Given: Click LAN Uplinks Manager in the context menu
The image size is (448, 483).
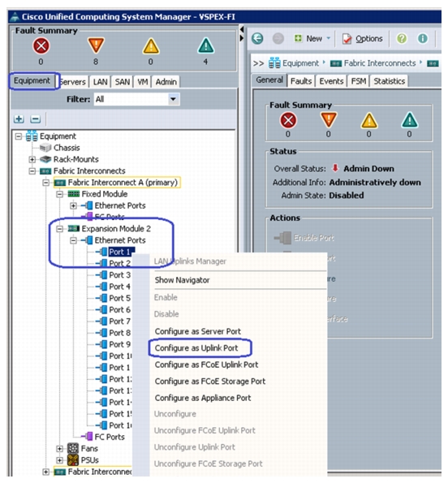Looking at the screenshot, I should [x=190, y=261].
